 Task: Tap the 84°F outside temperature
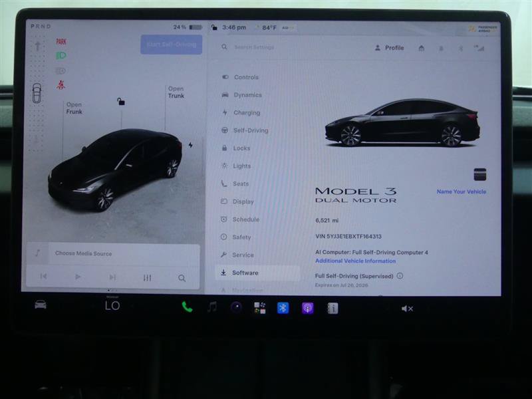[x=269, y=27]
